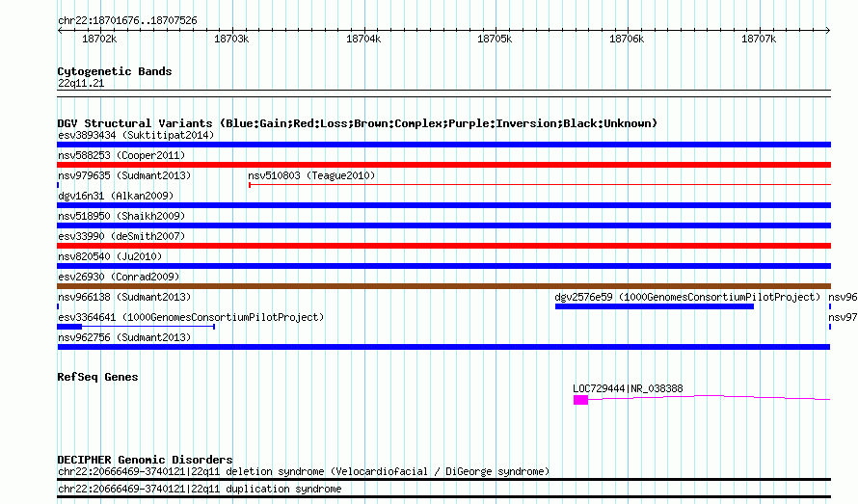Click the DECIPHER Genomic Disorders track title
Viewport: 858px width, 504px height.
145,459
